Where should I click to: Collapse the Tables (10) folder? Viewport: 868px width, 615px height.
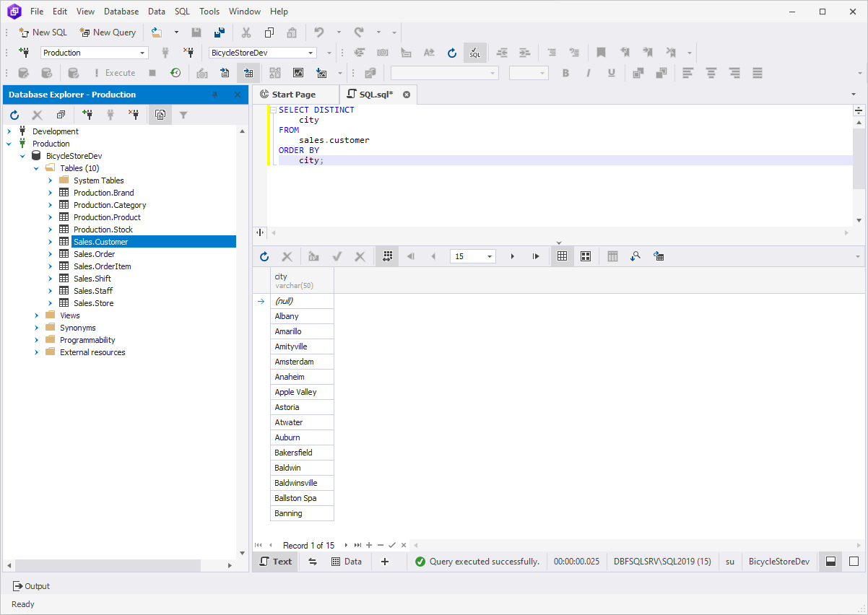[x=35, y=167]
